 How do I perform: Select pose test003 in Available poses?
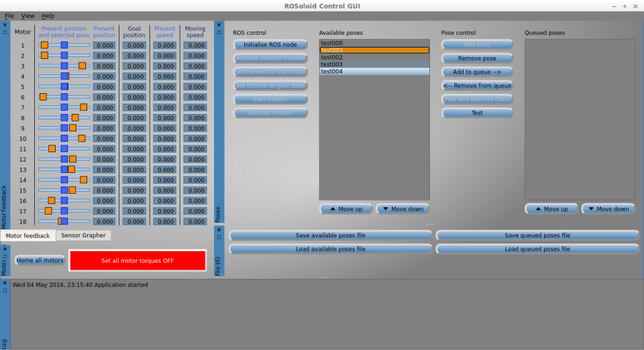pos(374,64)
